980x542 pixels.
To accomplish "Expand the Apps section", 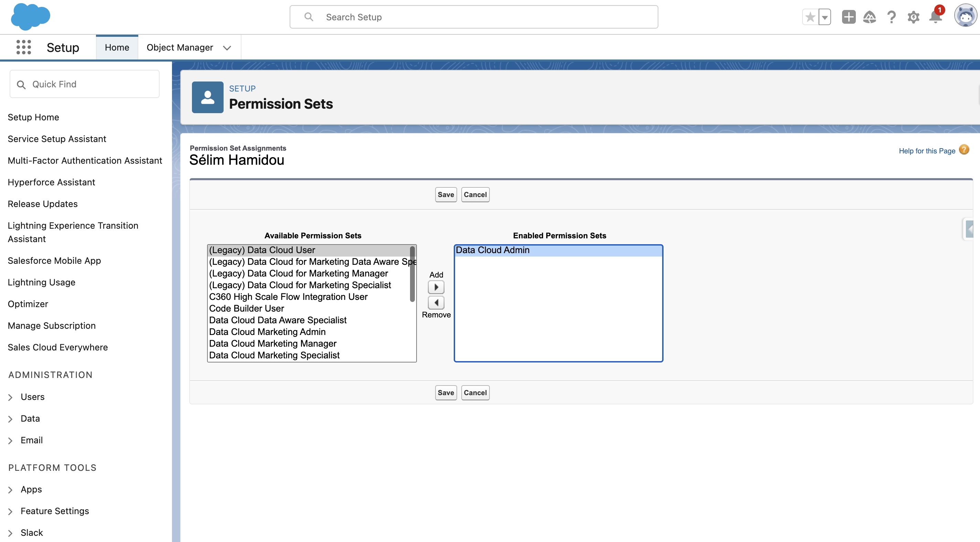I will point(10,489).
